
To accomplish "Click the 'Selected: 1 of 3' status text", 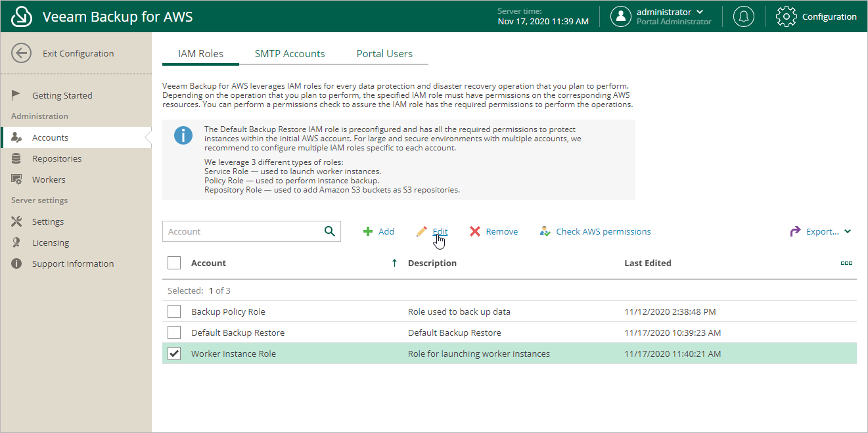I will 199,290.
